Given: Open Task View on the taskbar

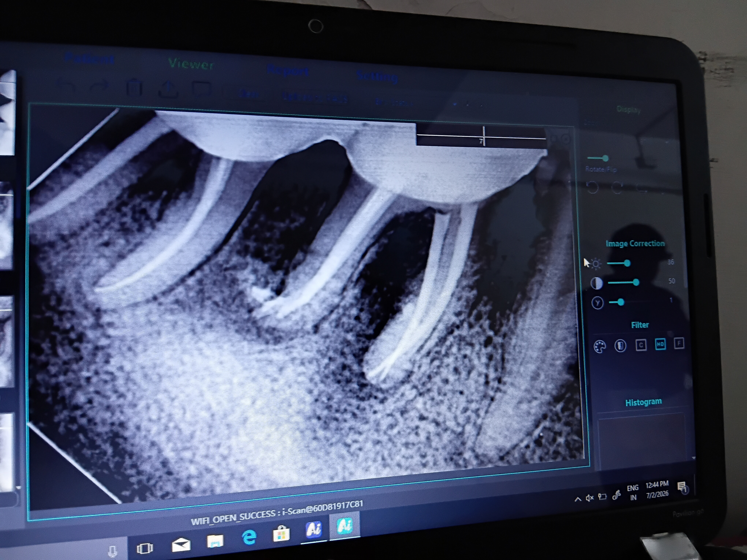Looking at the screenshot, I should click(145, 548).
